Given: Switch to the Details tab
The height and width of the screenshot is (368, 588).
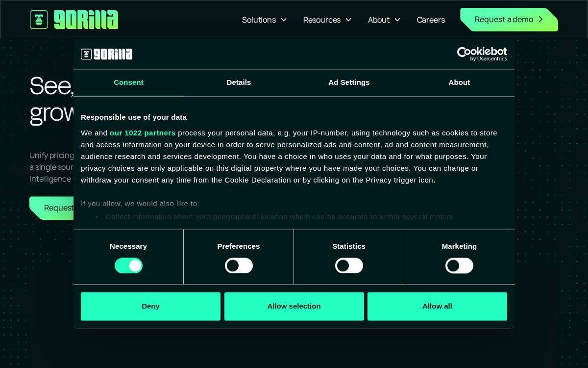Looking at the screenshot, I should point(239,82).
